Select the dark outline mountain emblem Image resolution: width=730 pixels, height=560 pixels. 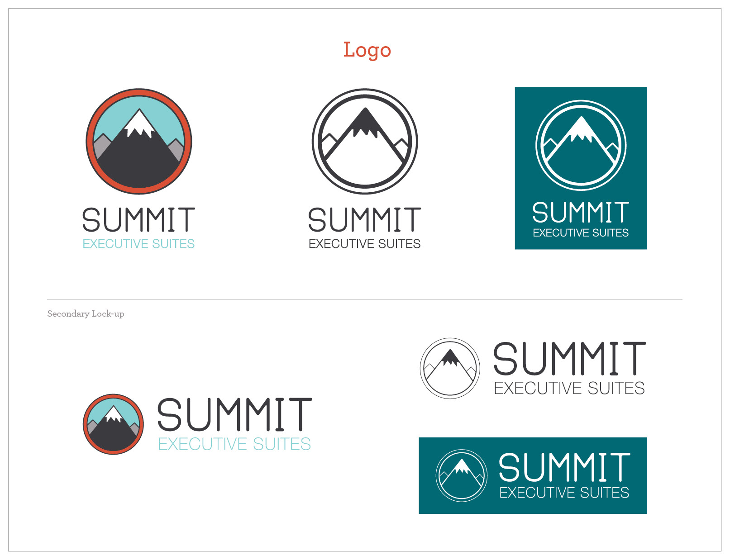pos(365,141)
